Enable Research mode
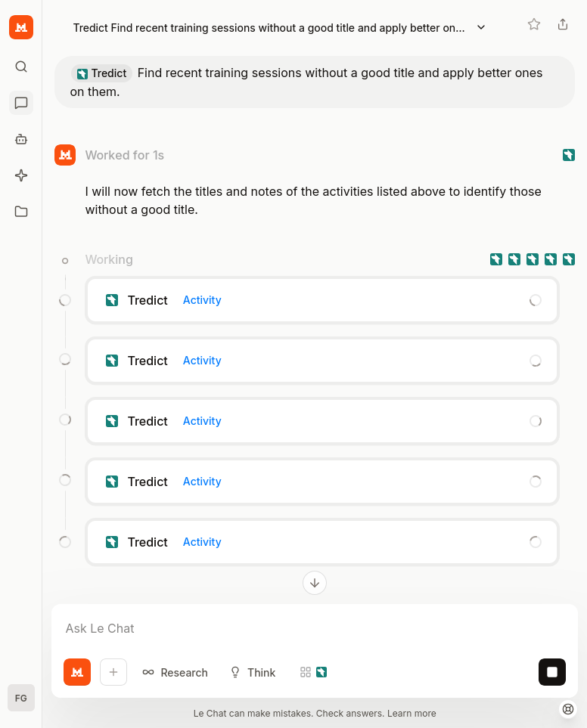Viewport: 587px width, 728px height. coord(175,672)
